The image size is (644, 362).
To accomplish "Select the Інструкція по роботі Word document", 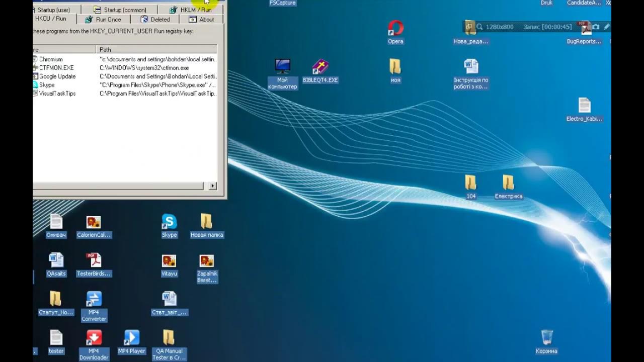I will coord(471,74).
